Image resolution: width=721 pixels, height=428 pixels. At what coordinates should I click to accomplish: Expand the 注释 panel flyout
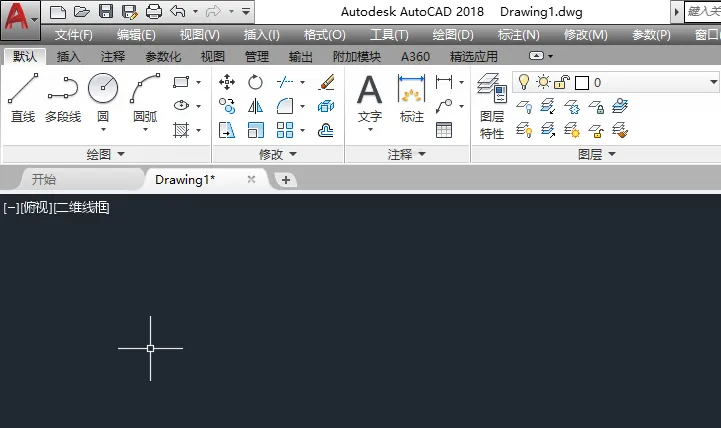(x=406, y=154)
